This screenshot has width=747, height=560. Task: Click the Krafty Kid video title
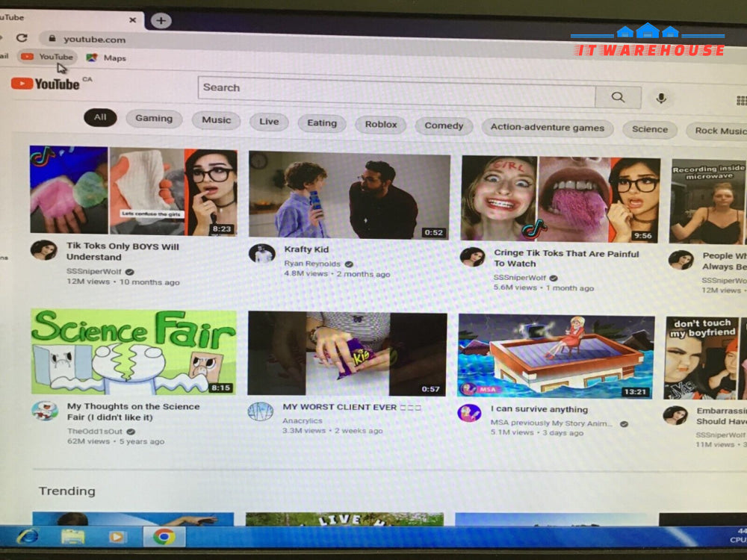306,249
